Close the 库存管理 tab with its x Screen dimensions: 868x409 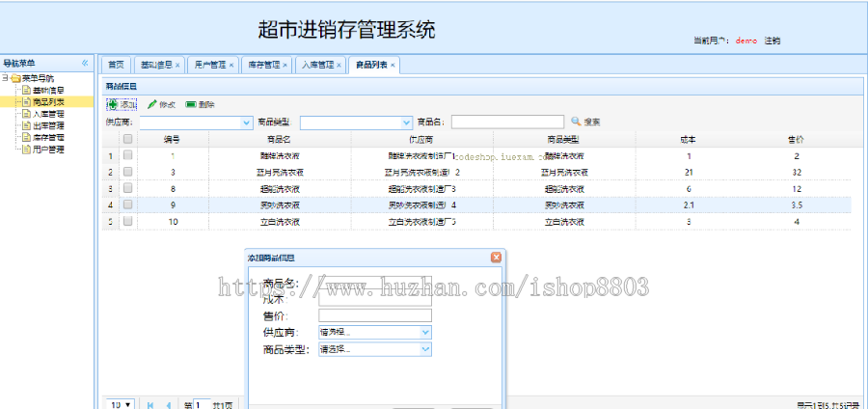tap(285, 66)
